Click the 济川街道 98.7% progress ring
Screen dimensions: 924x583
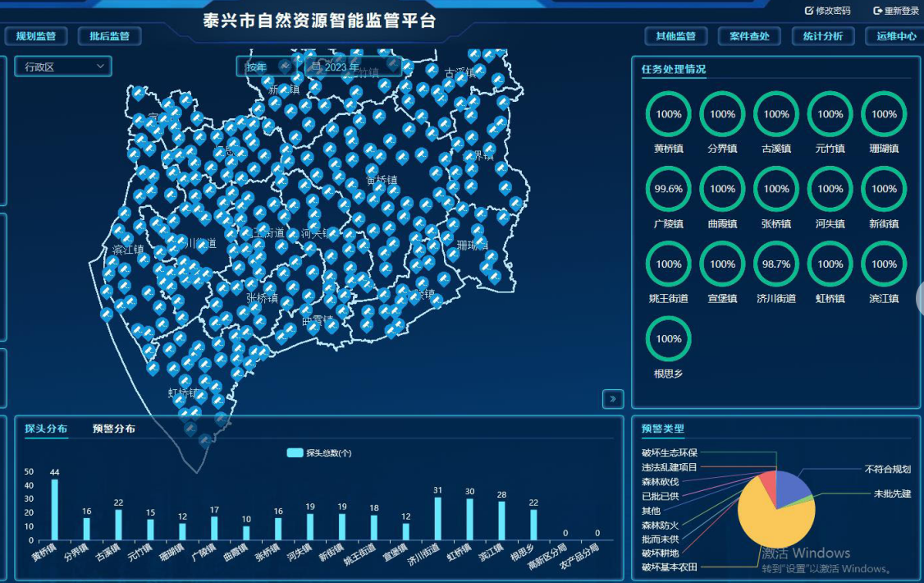[776, 264]
